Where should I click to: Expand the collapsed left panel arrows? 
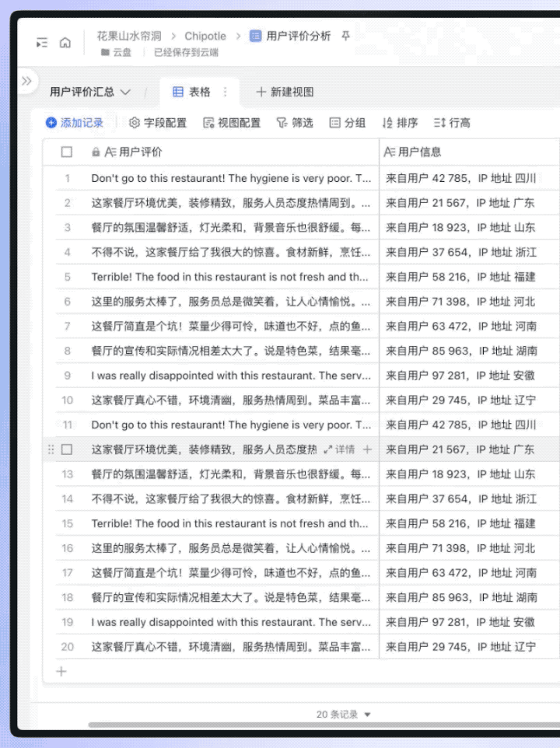(x=26, y=81)
